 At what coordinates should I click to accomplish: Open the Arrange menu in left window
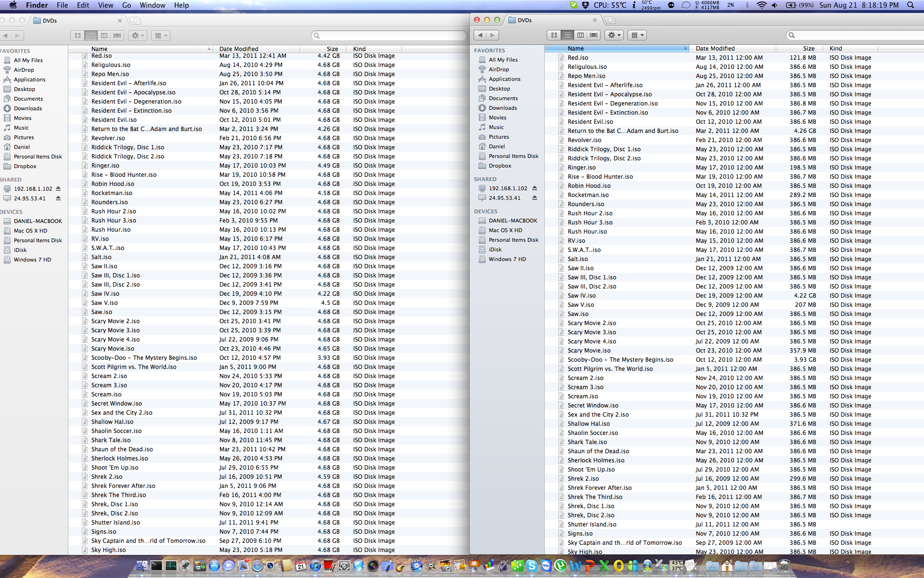point(161,36)
